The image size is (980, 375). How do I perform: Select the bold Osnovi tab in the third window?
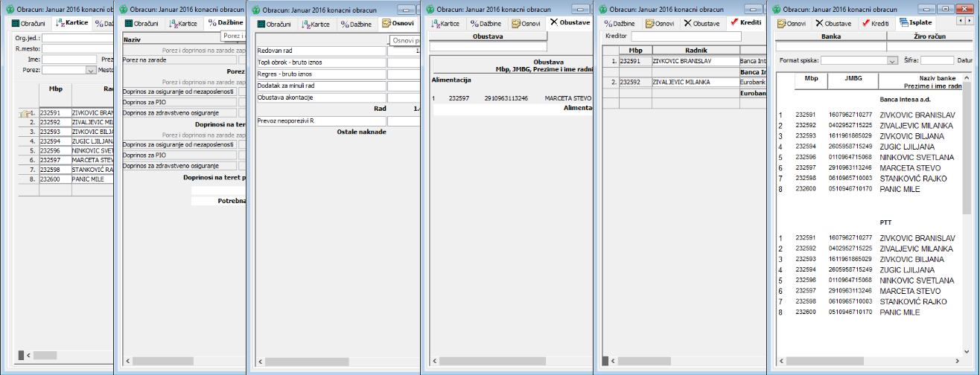click(398, 23)
